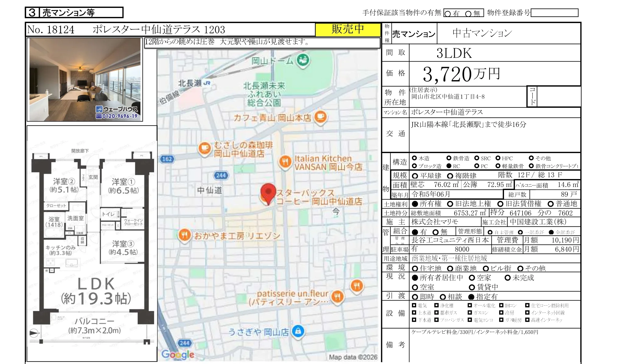Choose the 鉄骨造 structure option
The width and height of the screenshot is (625, 364).
449,158
